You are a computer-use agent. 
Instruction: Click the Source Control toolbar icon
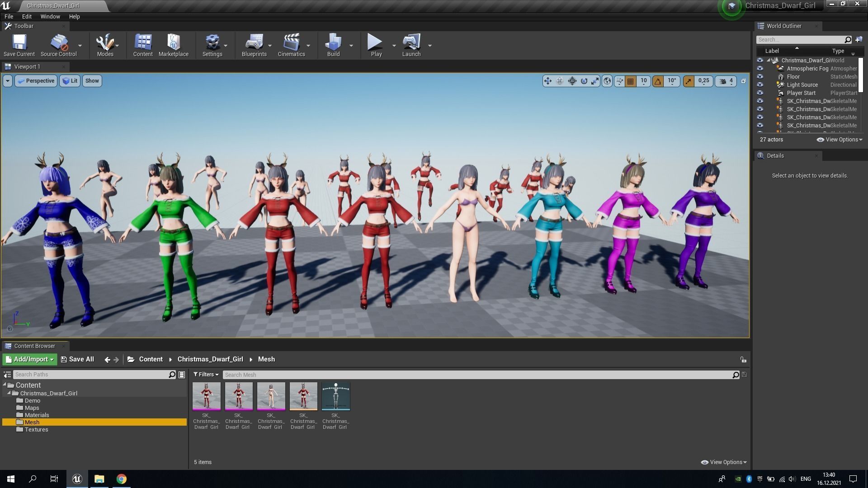[x=58, y=43]
